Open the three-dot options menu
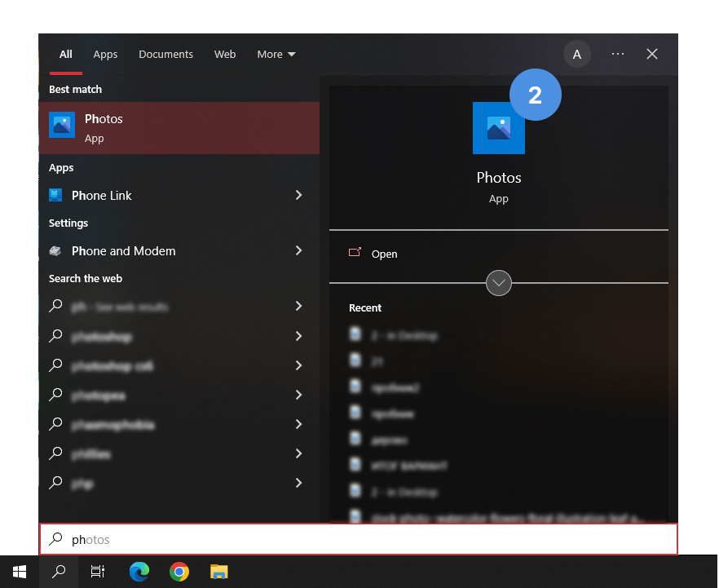 click(618, 54)
